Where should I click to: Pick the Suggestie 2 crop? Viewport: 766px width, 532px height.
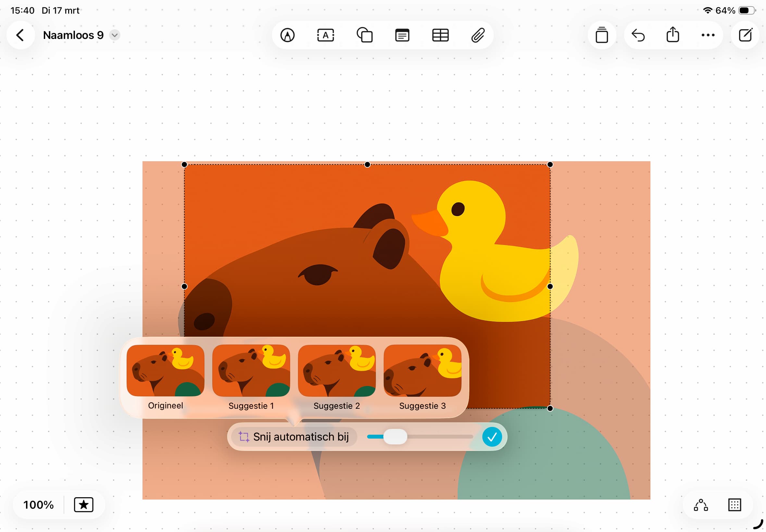point(337,371)
